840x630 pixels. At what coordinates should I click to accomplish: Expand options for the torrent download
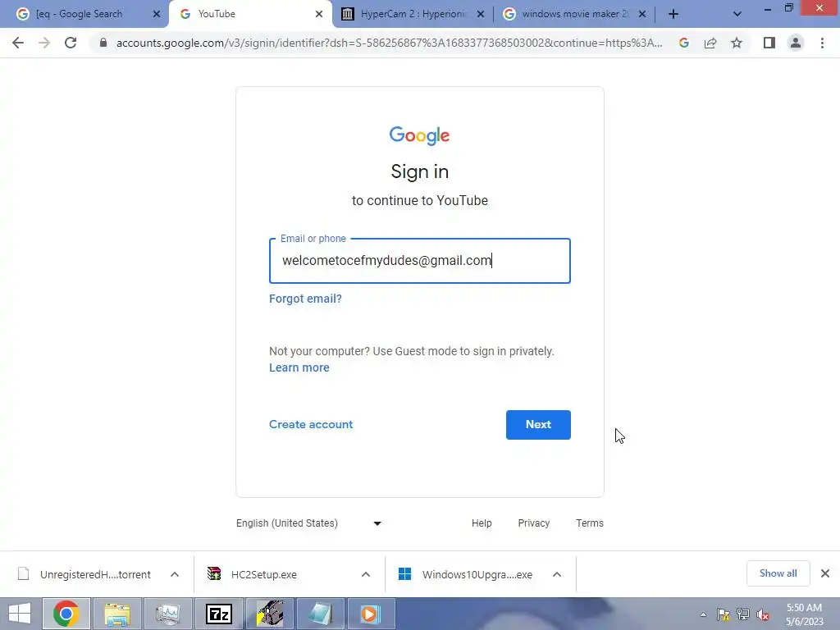tap(175, 574)
